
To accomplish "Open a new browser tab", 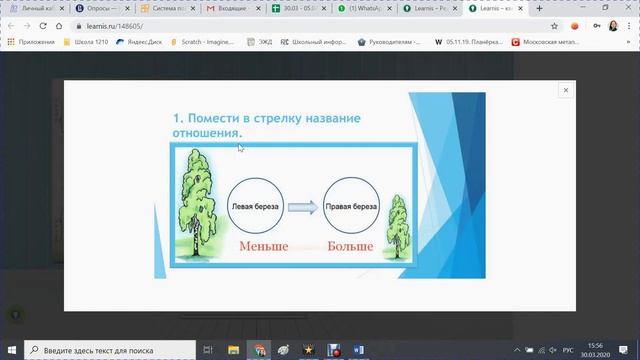I will coord(539,8).
